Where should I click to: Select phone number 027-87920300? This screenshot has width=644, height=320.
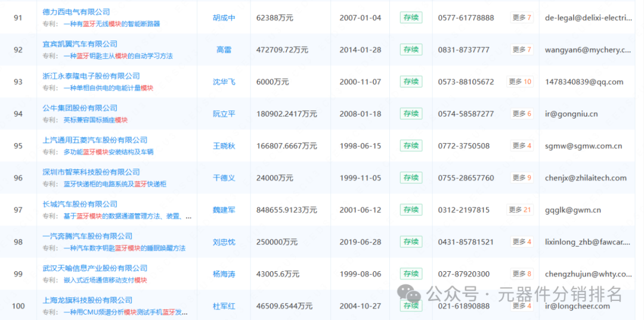(464, 274)
